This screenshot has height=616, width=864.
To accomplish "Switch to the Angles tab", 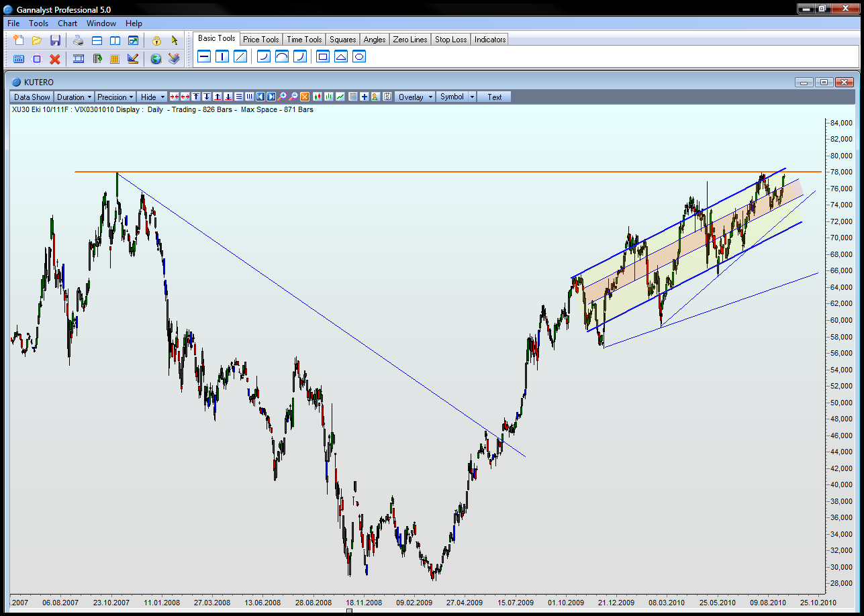I will [x=374, y=40].
